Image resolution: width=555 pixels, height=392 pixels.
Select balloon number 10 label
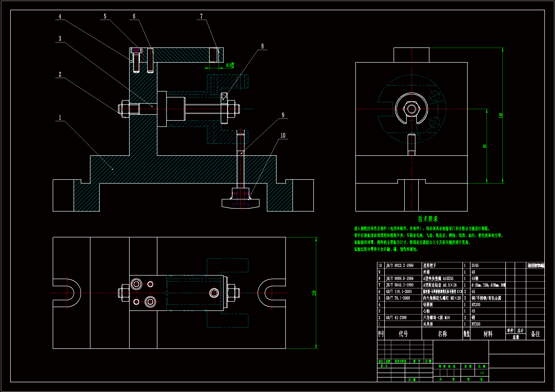pyautogui.click(x=283, y=136)
